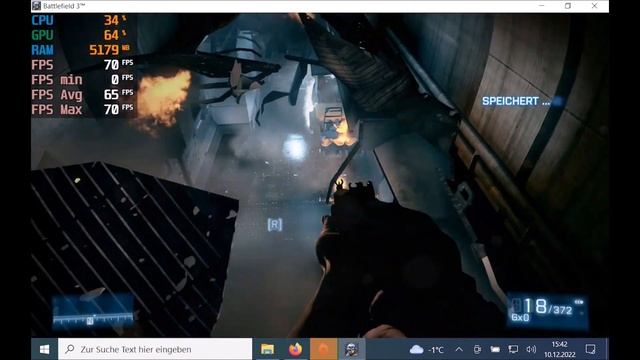Minimize the Battlefield 3 window

[x=541, y=6]
